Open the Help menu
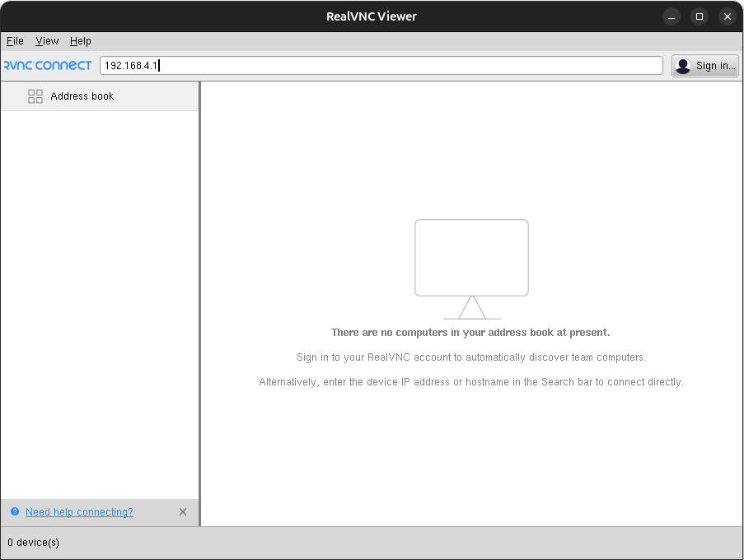744x560 pixels. (81, 41)
